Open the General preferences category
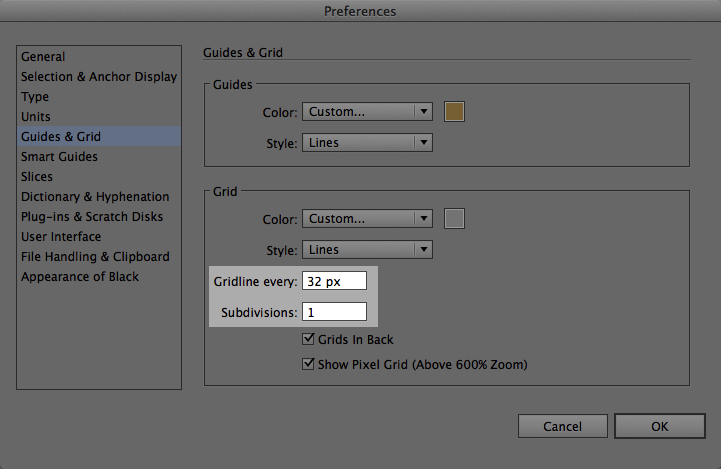The width and height of the screenshot is (721, 469). click(x=99, y=57)
